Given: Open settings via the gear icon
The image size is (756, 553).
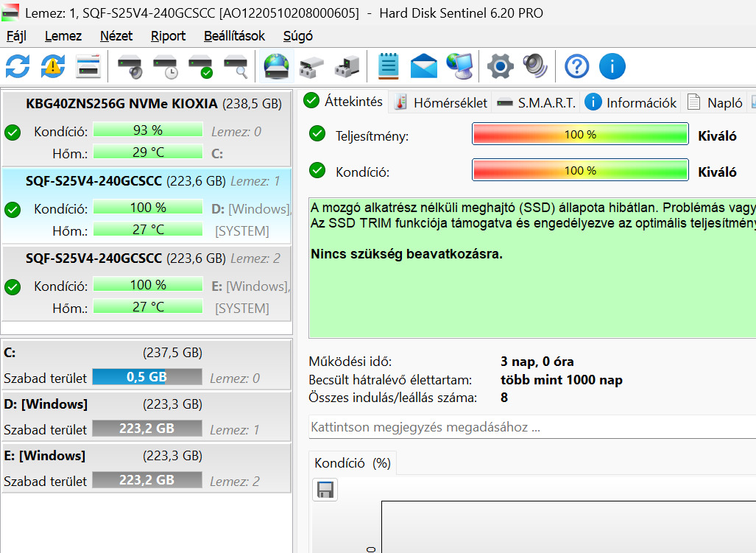Looking at the screenshot, I should [x=501, y=66].
